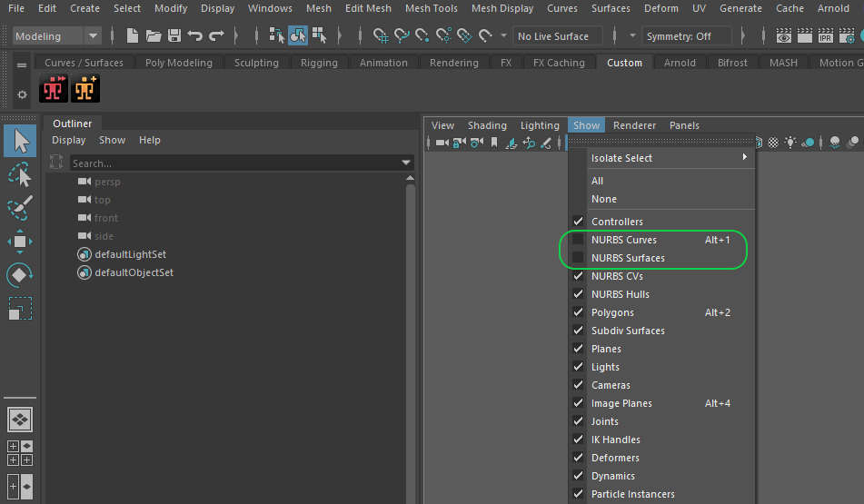Enable NURBS Curves visibility checkbox

click(x=578, y=240)
